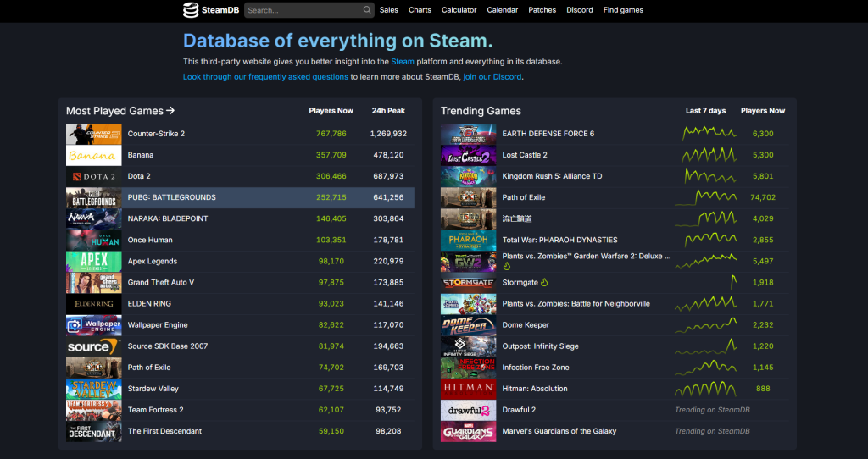Click the Dota 2 logo thumbnail
This screenshot has height=459, width=868.
click(x=93, y=176)
